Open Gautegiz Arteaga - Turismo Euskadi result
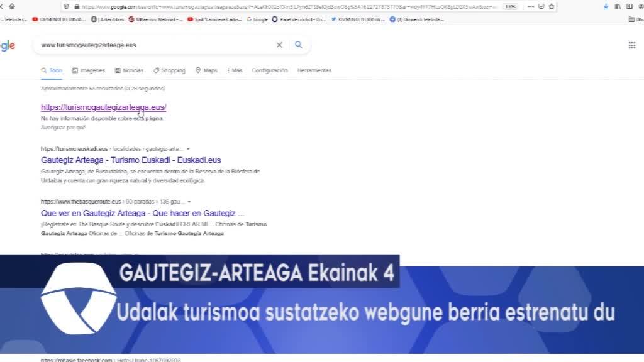 (131, 160)
